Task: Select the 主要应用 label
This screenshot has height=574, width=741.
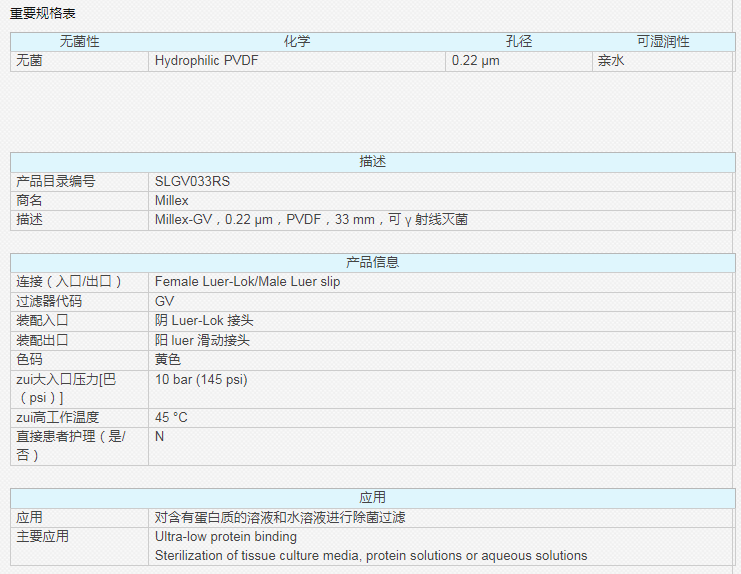Action: (x=43, y=537)
